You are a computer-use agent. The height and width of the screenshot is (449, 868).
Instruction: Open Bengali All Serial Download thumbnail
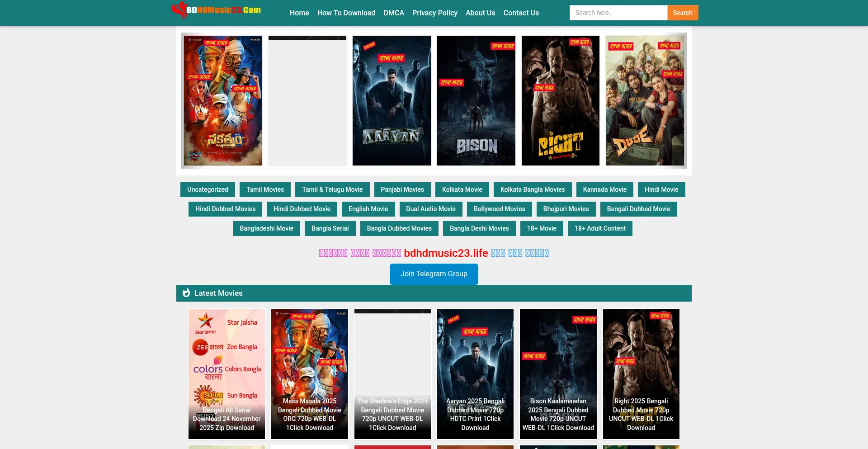click(226, 374)
